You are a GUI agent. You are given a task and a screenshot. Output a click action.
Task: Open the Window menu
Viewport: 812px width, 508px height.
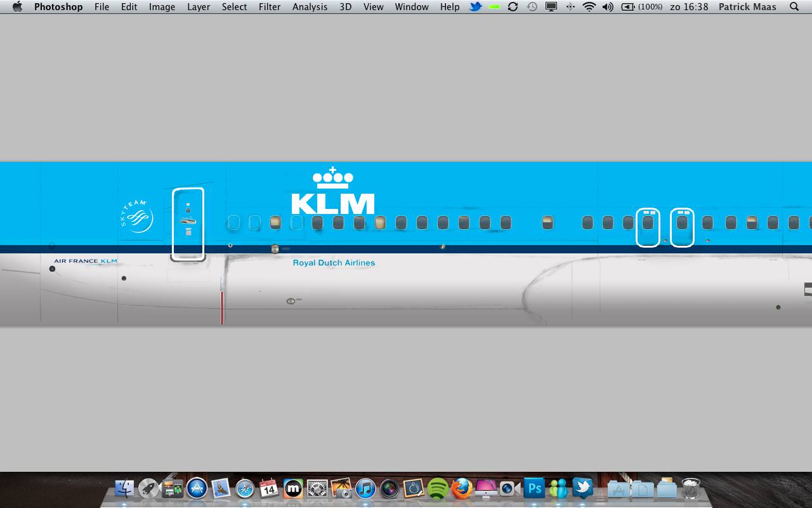coord(412,7)
